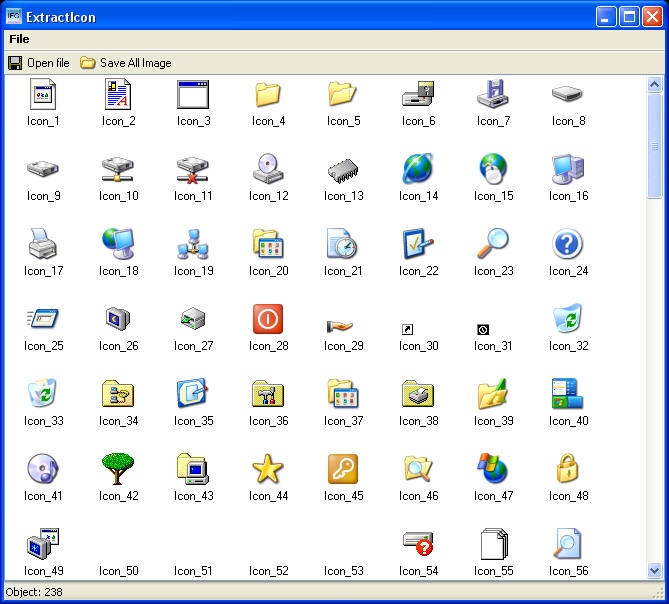Select the key Icon_45
Viewport: 669px width, 604px height.
343,468
